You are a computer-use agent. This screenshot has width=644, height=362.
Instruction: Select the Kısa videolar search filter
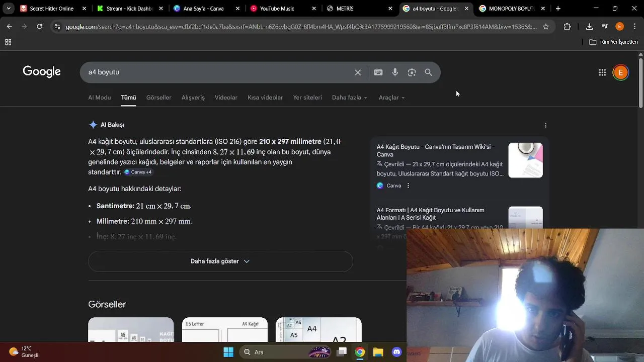pos(265,98)
